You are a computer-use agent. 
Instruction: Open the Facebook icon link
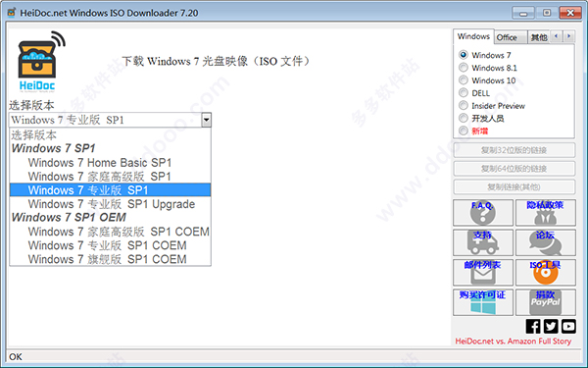[533, 327]
